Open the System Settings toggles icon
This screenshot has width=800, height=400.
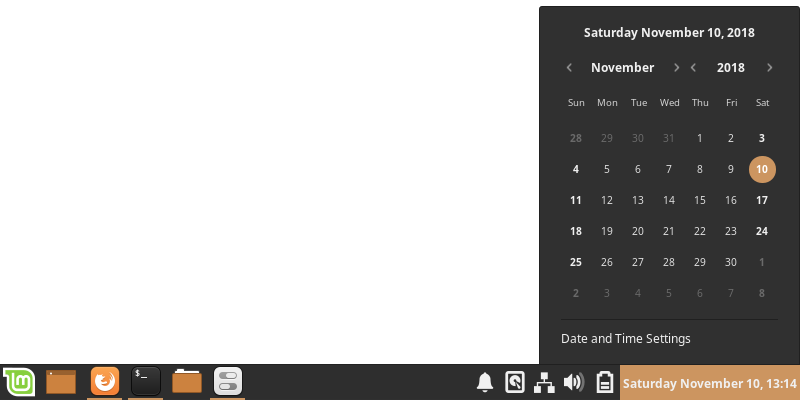228,382
